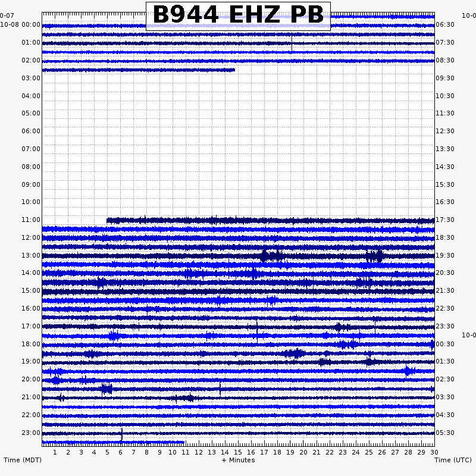Click the tall spike on the 01:00 trace
Viewport: 476px width, 476px height.
pyautogui.click(x=292, y=43)
